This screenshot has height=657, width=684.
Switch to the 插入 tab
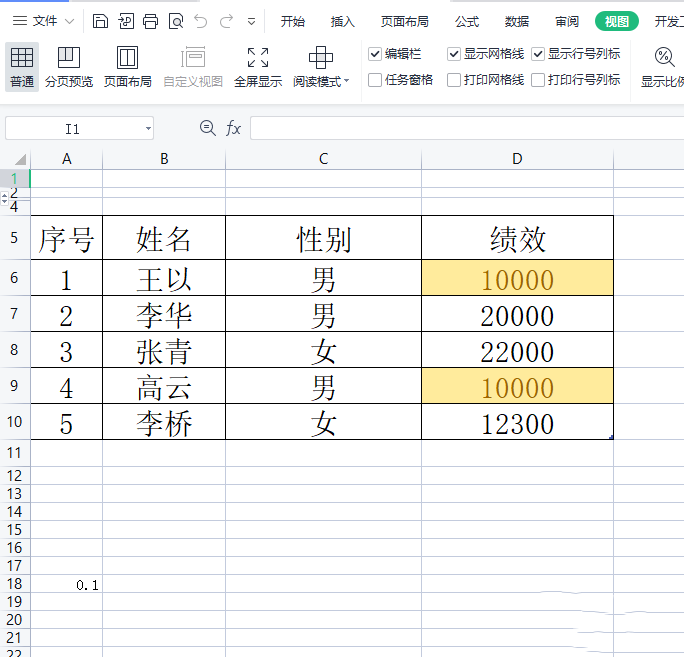coord(342,21)
